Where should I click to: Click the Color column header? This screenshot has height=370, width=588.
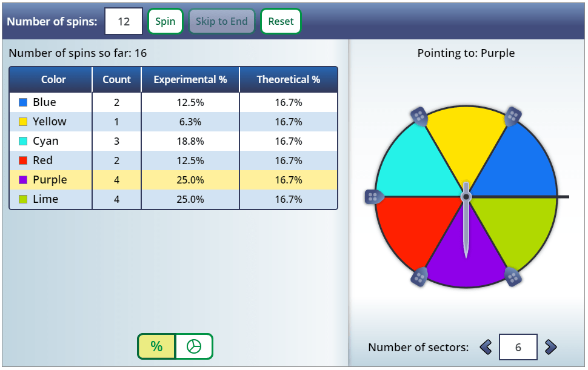click(53, 79)
